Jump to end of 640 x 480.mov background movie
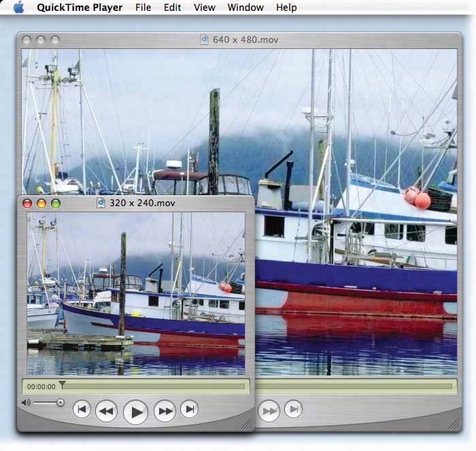This screenshot has width=476, height=451. 293,409
